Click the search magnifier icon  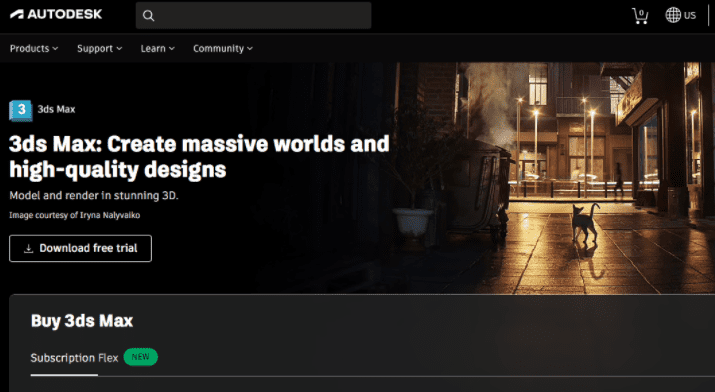click(x=148, y=15)
